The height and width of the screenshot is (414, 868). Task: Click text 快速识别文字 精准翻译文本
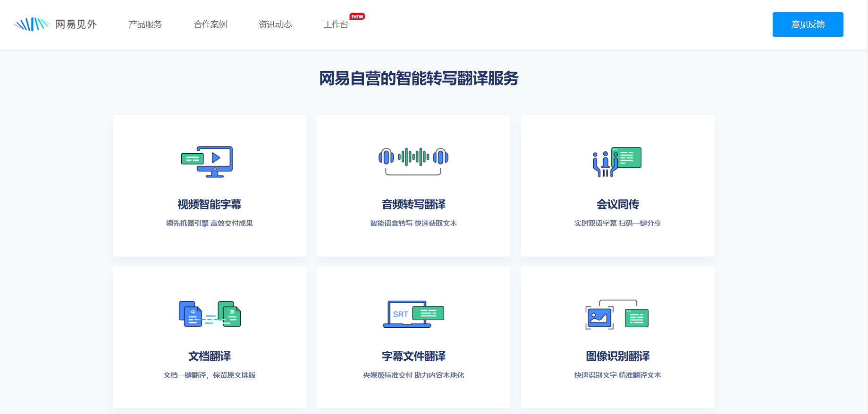618,375
